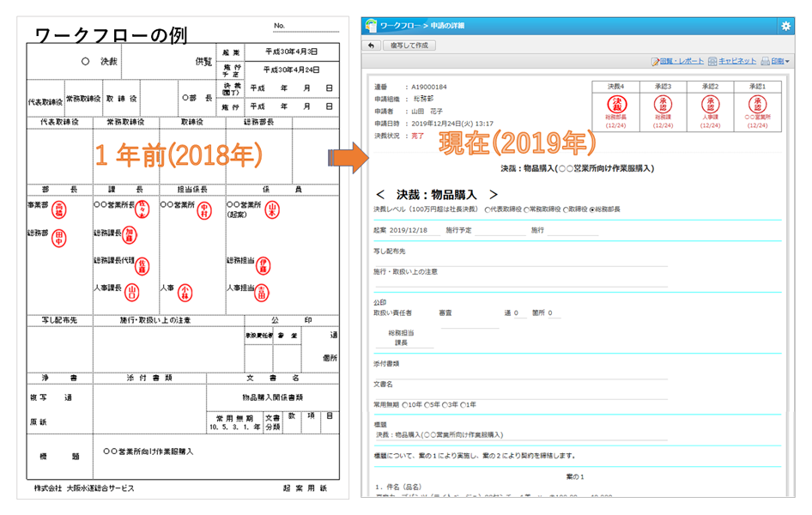This screenshot has width=812, height=515.
Task: Click ワークフロー in the breadcrumb
Action: pos(401,27)
